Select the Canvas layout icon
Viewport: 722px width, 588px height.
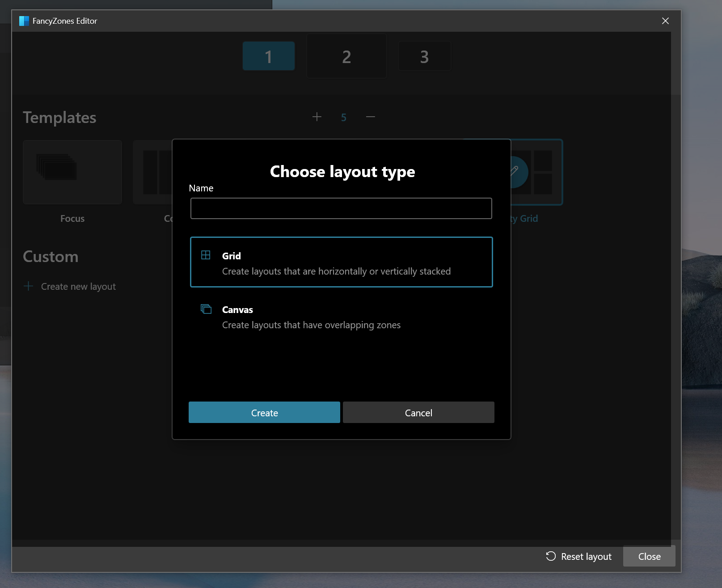(206, 309)
